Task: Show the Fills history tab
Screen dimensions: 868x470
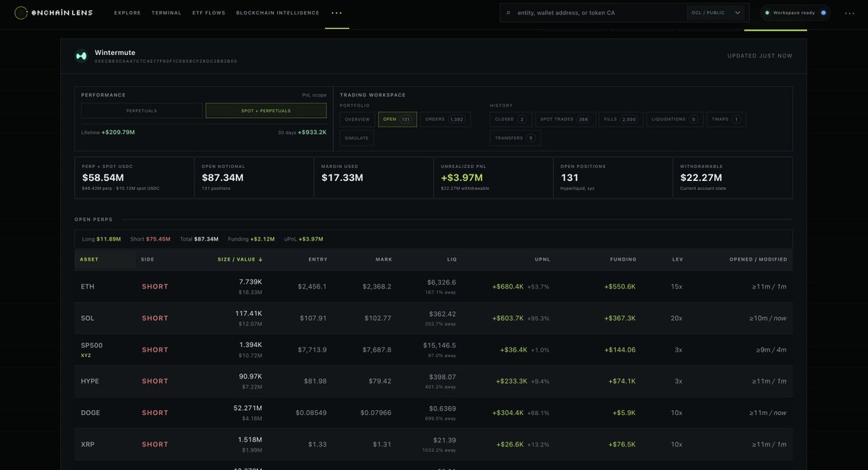Action: pyautogui.click(x=620, y=119)
